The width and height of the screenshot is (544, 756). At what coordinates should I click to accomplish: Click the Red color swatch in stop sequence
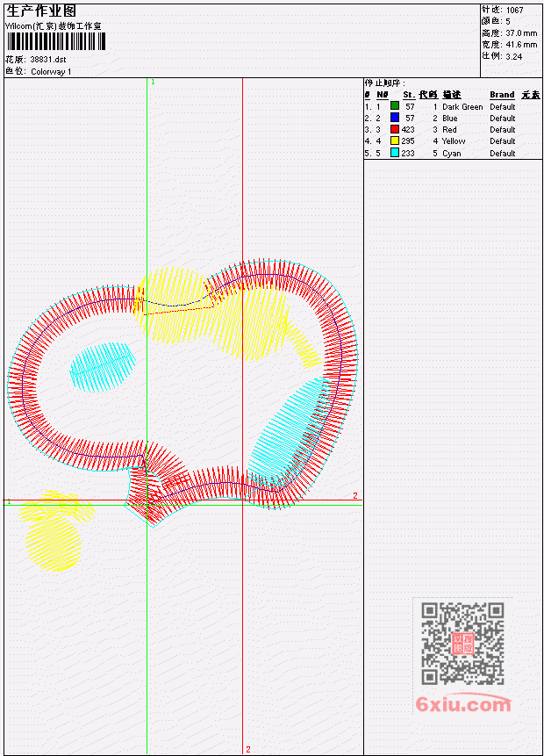tap(395, 129)
